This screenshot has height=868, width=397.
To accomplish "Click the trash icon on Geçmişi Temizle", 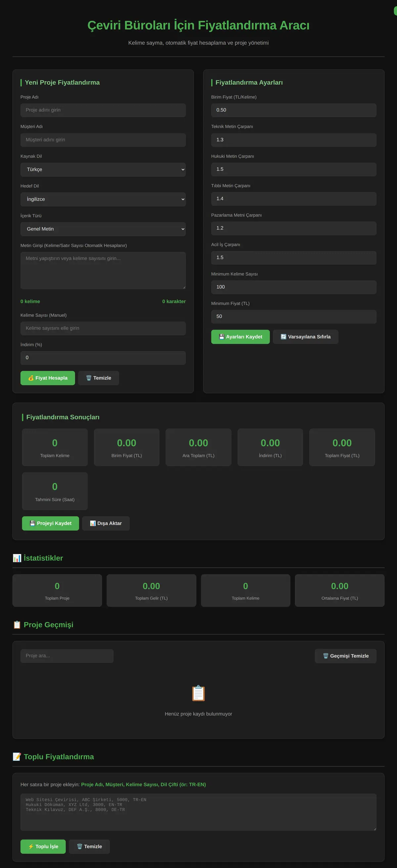I will (326, 656).
